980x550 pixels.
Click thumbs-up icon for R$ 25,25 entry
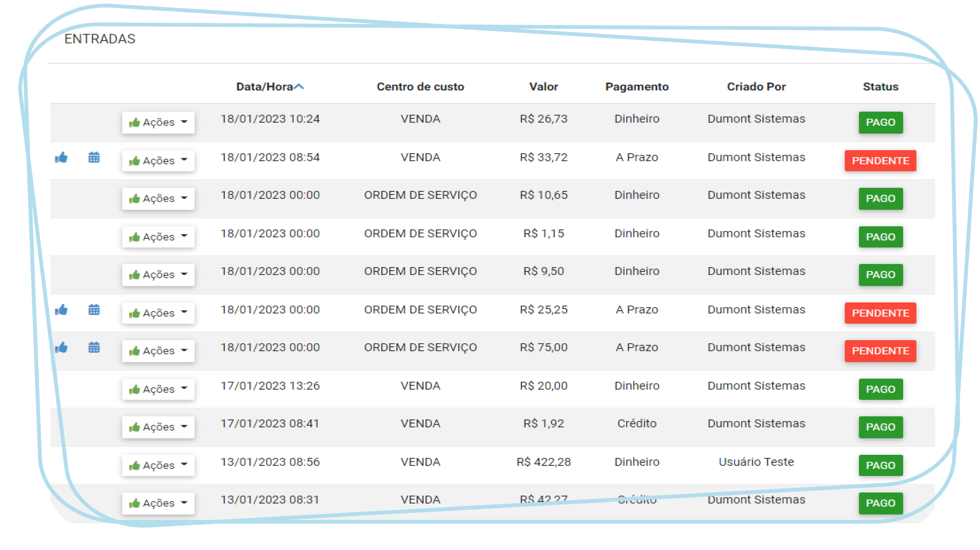pyautogui.click(x=61, y=310)
